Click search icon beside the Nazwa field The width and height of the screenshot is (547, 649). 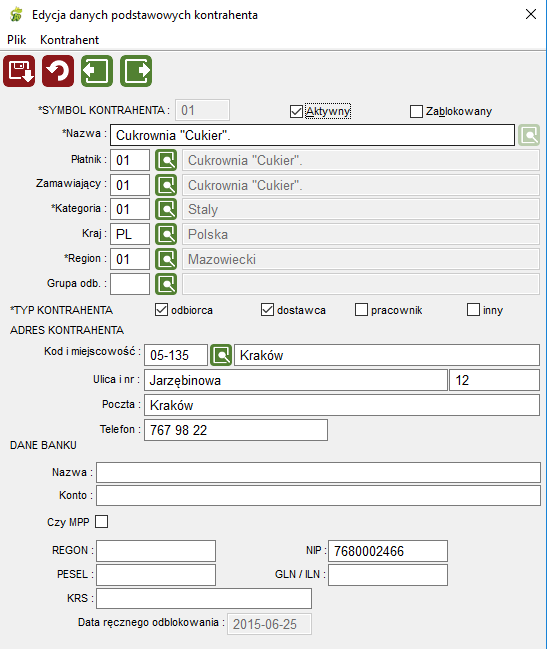[x=529, y=135]
